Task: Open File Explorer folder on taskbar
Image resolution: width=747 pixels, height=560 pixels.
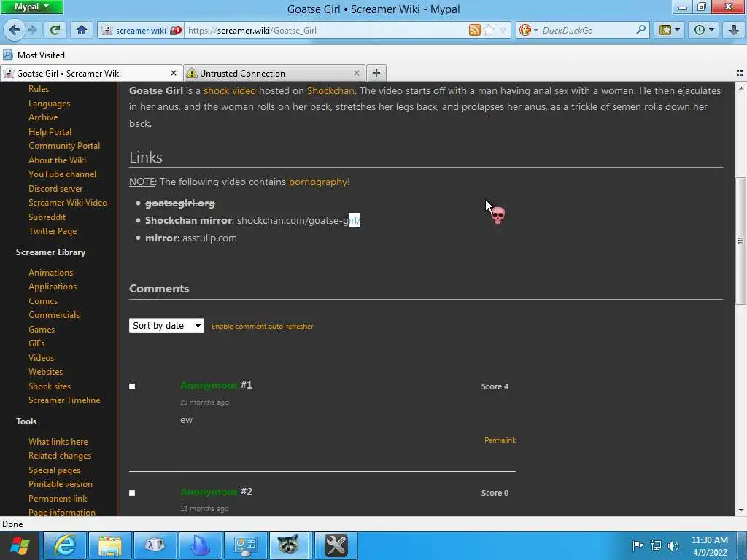Action: [x=110, y=545]
